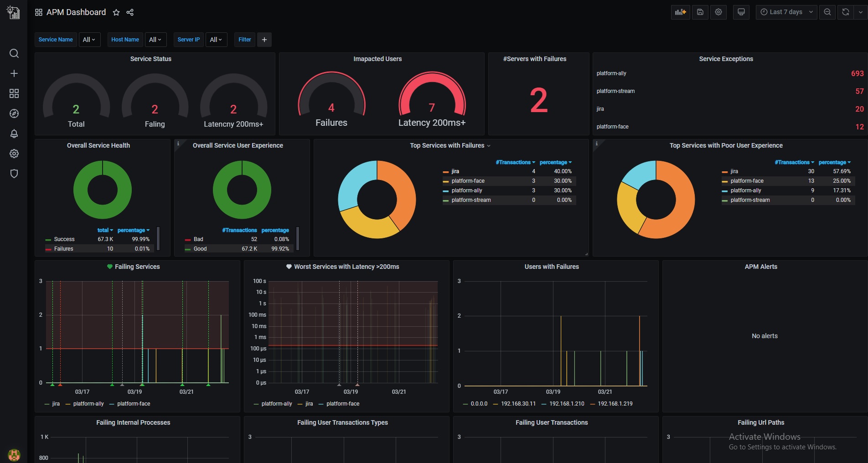Open the Explore compass icon
The height and width of the screenshot is (463, 868).
[x=14, y=113]
